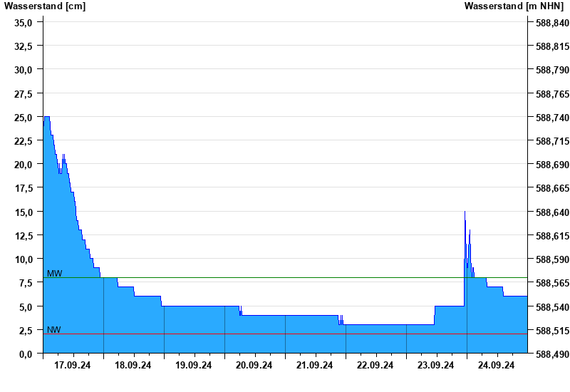The width and height of the screenshot is (570, 392).
Task: Click the 2,5 left axis label
Action: [26, 331]
